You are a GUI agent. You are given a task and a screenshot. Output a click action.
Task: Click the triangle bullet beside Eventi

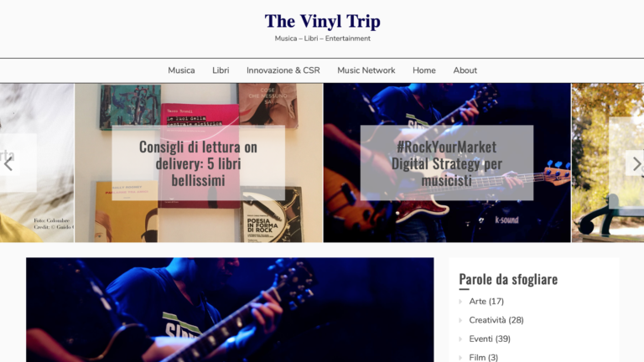point(460,339)
